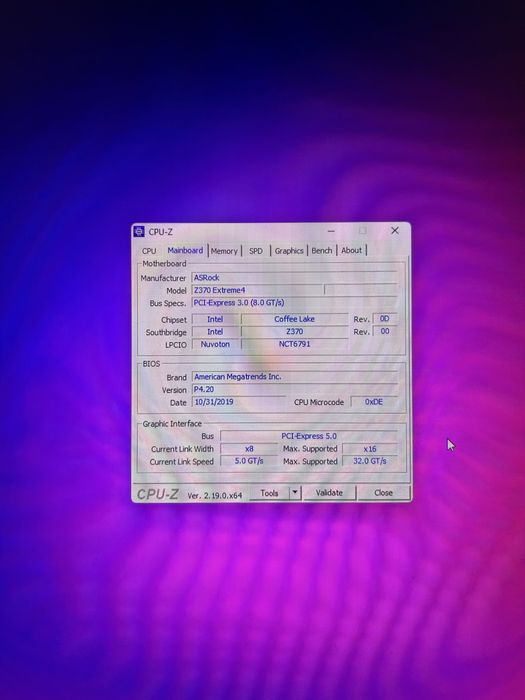Click BIOS Brand American Megatrends Inc.
The height and width of the screenshot is (700, 525).
[x=295, y=377]
